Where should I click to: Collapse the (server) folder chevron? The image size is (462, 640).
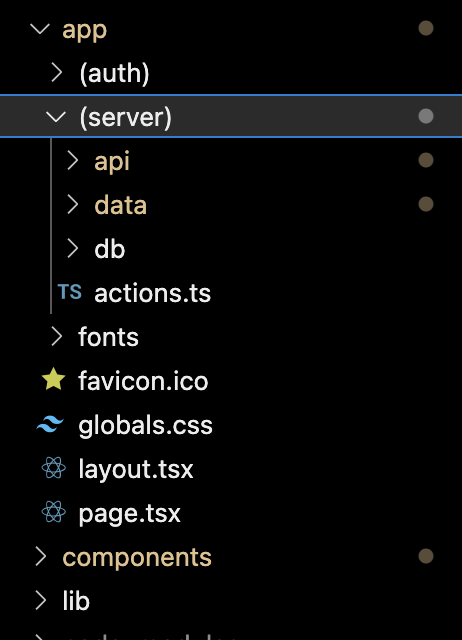tap(56, 117)
